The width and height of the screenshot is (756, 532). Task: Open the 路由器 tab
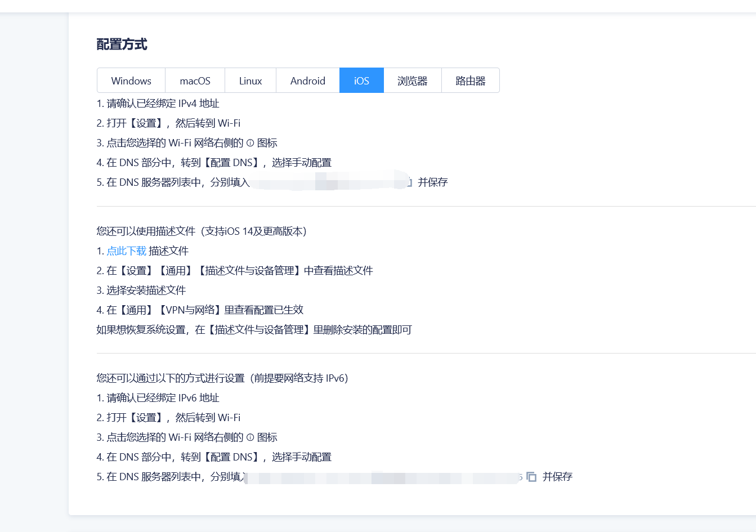pos(471,81)
